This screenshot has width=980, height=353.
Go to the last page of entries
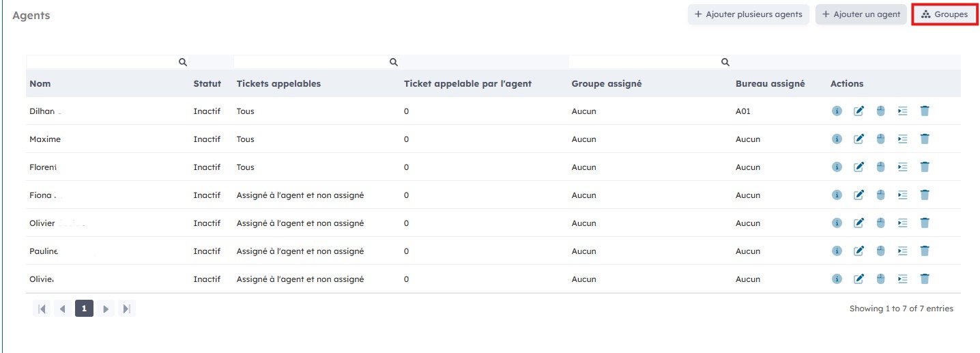point(126,309)
